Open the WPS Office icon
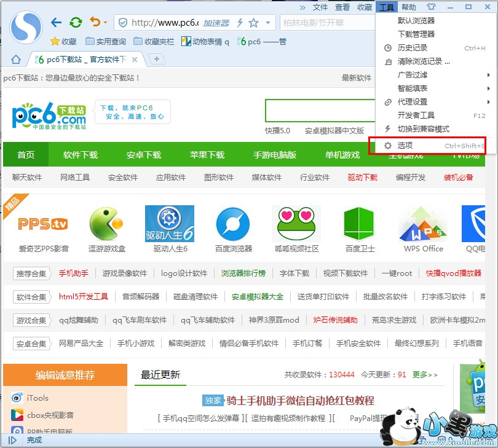The width and height of the screenshot is (498, 448). (x=423, y=224)
